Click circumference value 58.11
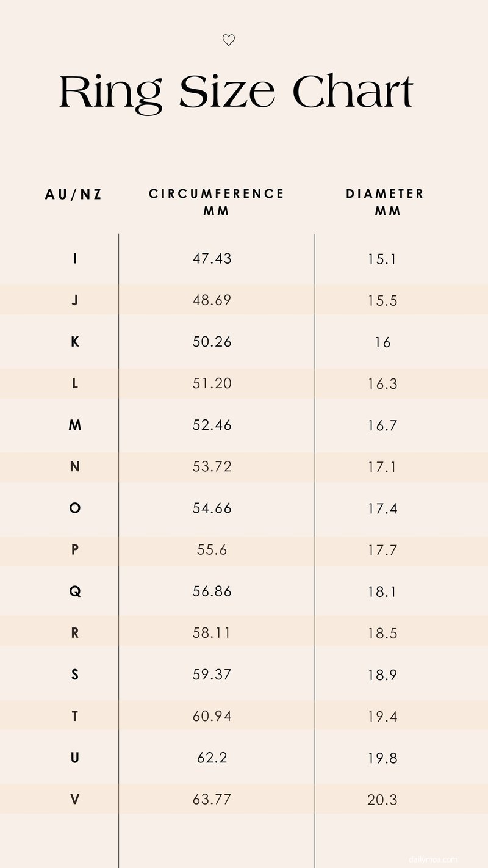Screen dimensions: 488x868 tap(212, 633)
